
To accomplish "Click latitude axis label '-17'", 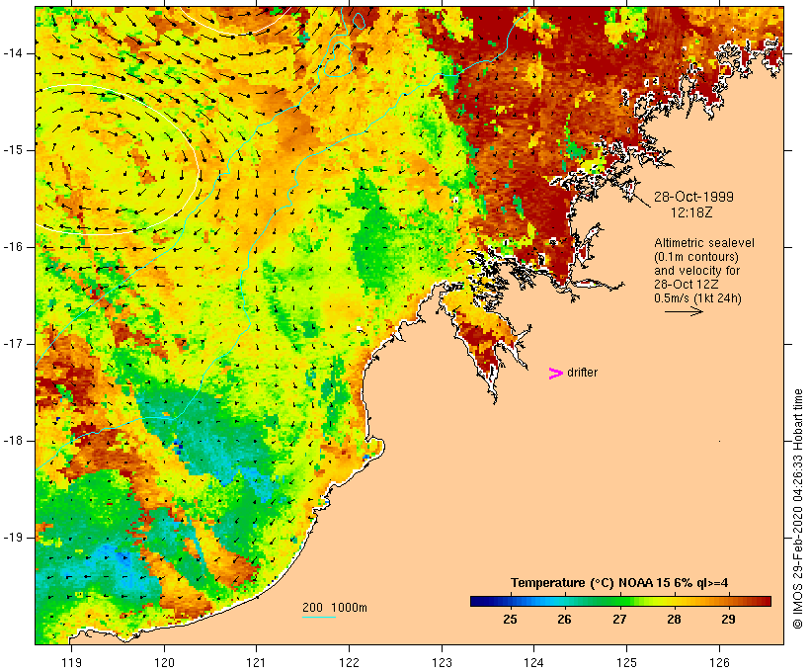I will click(13, 344).
